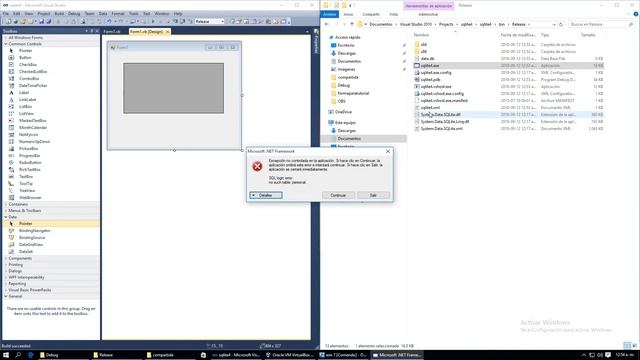Click the Windows Start button
640x360 pixels.
click(x=6, y=355)
